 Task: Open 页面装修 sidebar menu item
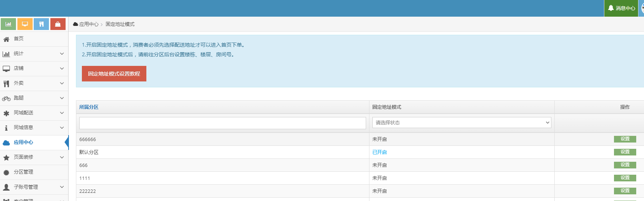[x=23, y=157]
